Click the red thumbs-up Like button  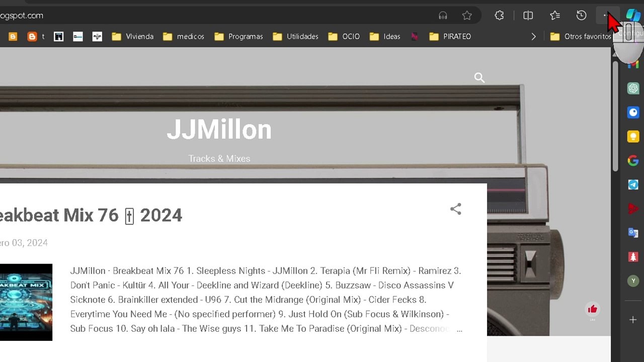point(592,309)
